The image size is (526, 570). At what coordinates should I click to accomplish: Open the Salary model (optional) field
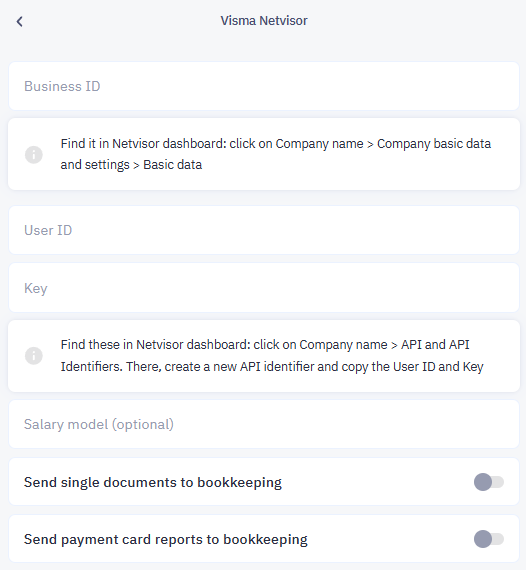264,424
